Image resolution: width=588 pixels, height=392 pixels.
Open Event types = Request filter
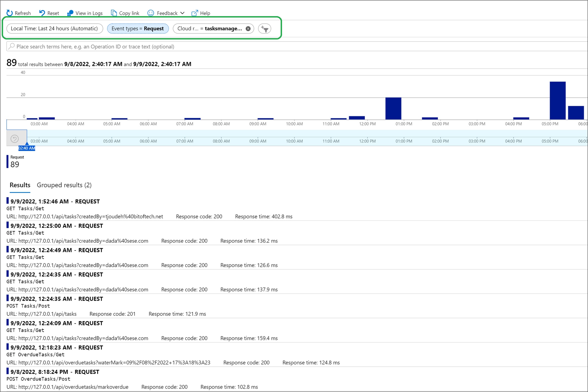click(138, 28)
